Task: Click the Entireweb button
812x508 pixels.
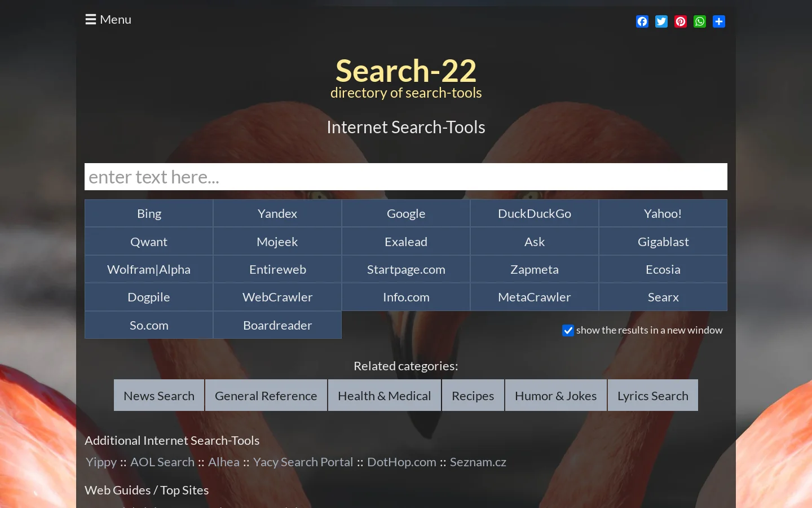Action: coord(277,269)
